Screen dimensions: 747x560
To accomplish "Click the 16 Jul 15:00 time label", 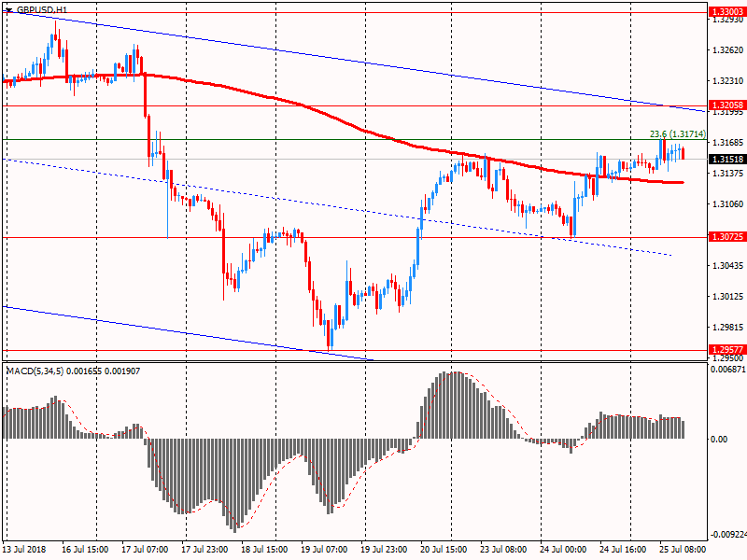I will [85, 549].
